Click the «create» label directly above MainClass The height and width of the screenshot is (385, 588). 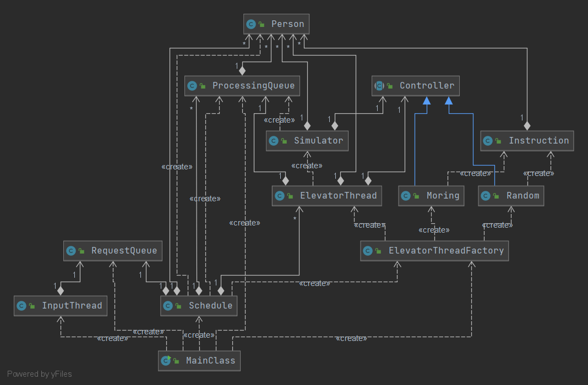click(x=199, y=335)
